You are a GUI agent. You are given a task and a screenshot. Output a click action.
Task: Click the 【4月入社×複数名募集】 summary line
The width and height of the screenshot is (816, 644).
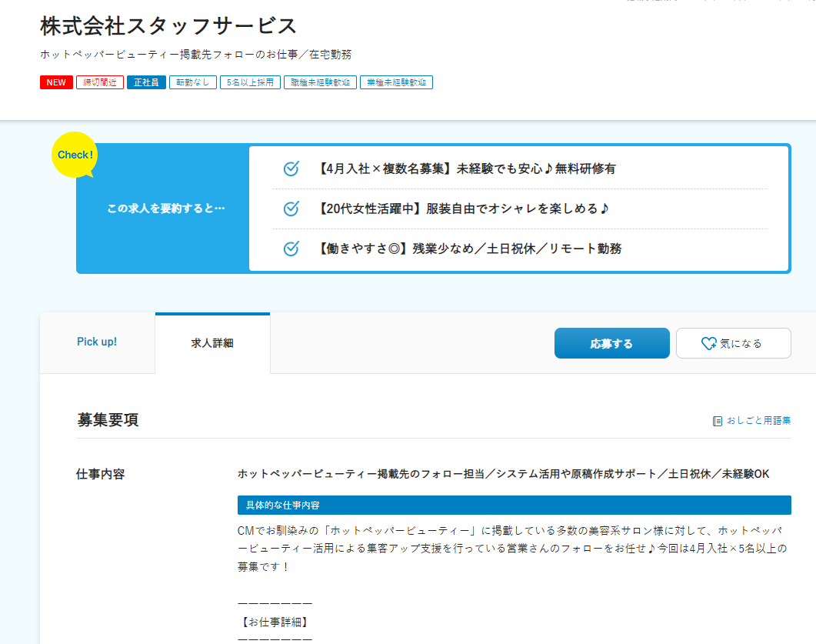(466, 169)
